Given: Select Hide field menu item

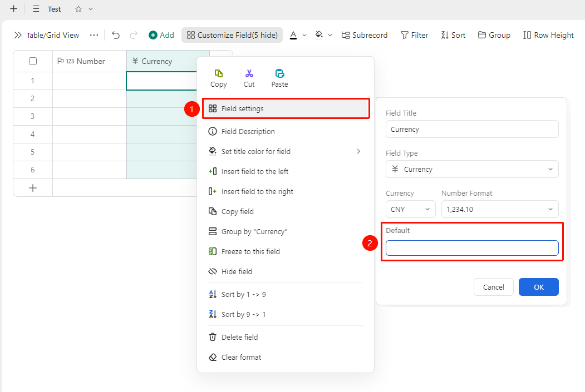Looking at the screenshot, I should point(286,272).
